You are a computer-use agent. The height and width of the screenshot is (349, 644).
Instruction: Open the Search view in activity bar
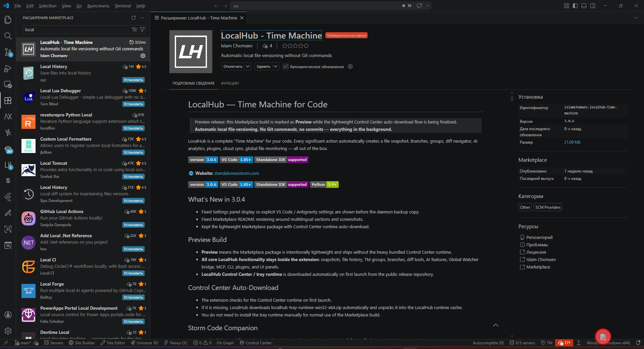[8, 36]
